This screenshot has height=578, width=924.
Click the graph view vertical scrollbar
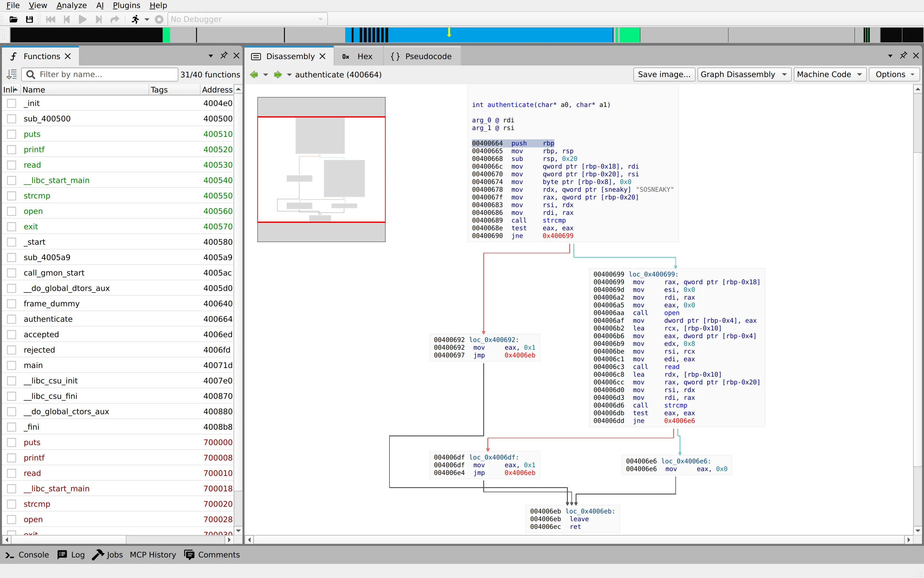[x=918, y=310]
